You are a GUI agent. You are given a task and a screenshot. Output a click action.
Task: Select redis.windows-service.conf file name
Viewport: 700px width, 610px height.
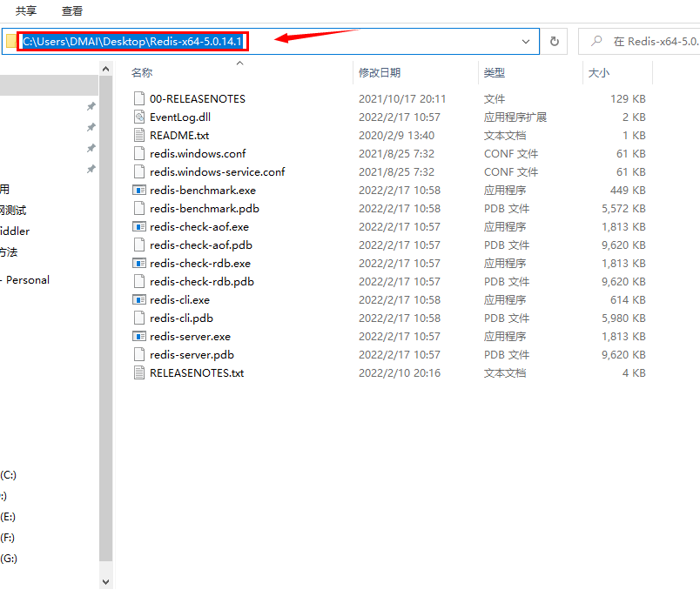click(x=218, y=171)
